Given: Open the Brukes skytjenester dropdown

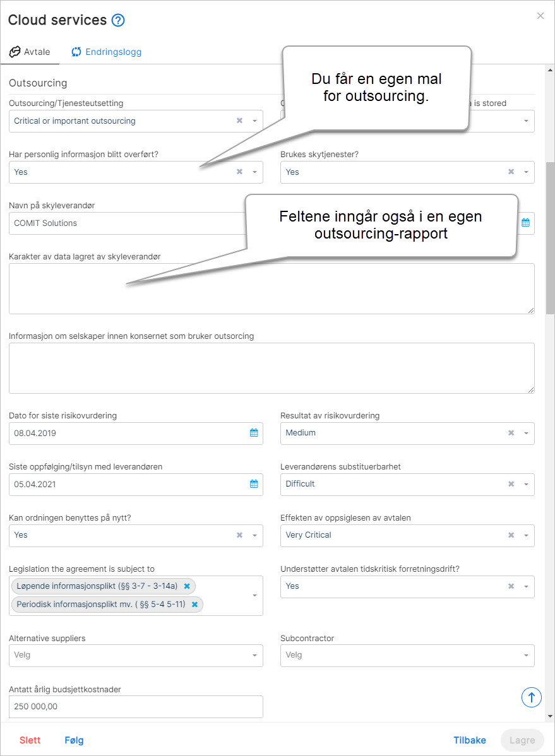Looking at the screenshot, I should [526, 172].
